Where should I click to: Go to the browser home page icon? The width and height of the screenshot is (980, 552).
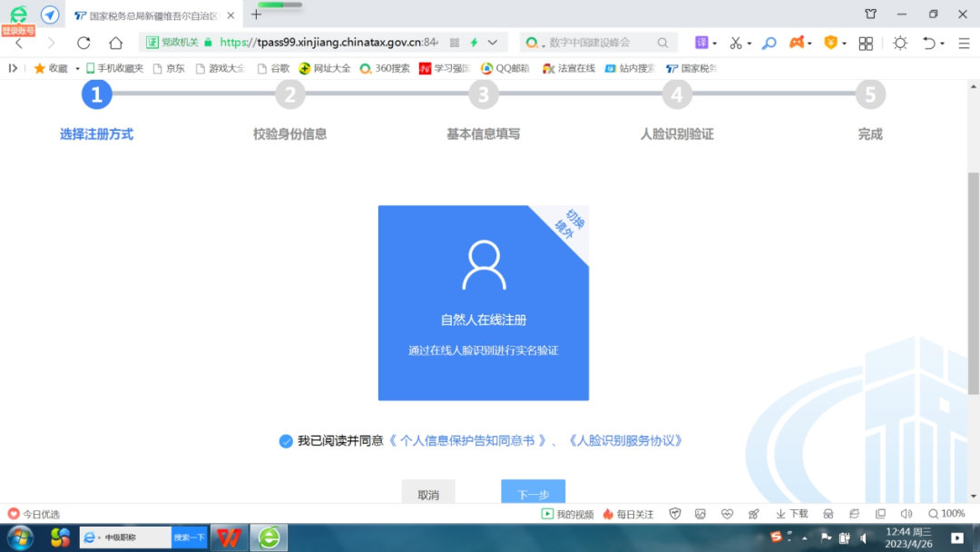click(115, 43)
